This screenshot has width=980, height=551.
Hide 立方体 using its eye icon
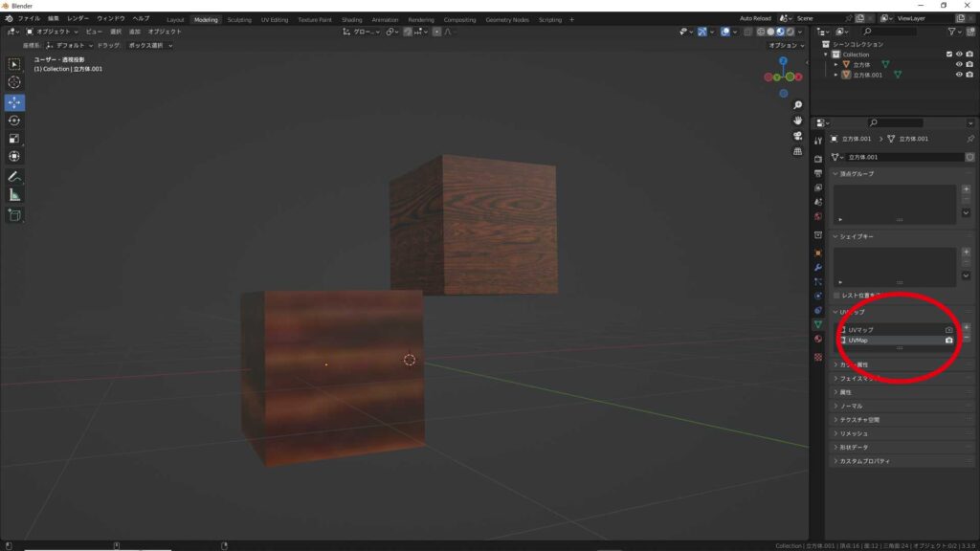960,64
